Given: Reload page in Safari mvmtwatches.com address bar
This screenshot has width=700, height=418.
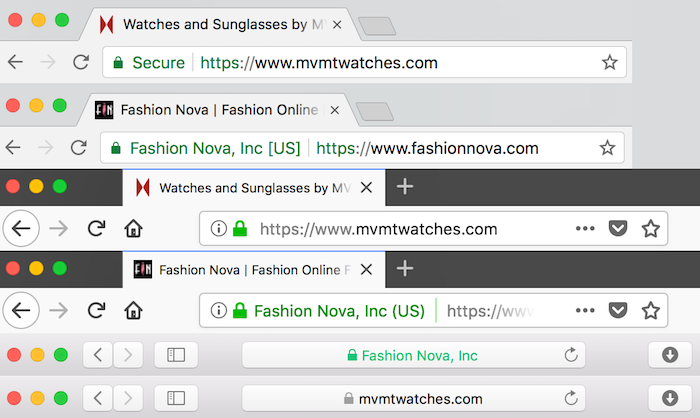Looking at the screenshot, I should [570, 398].
